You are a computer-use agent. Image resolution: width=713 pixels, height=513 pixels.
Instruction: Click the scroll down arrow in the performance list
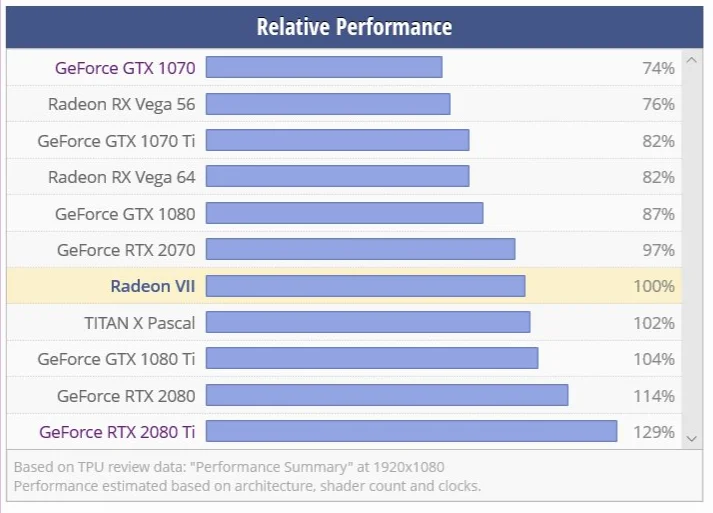pyautogui.click(x=692, y=439)
